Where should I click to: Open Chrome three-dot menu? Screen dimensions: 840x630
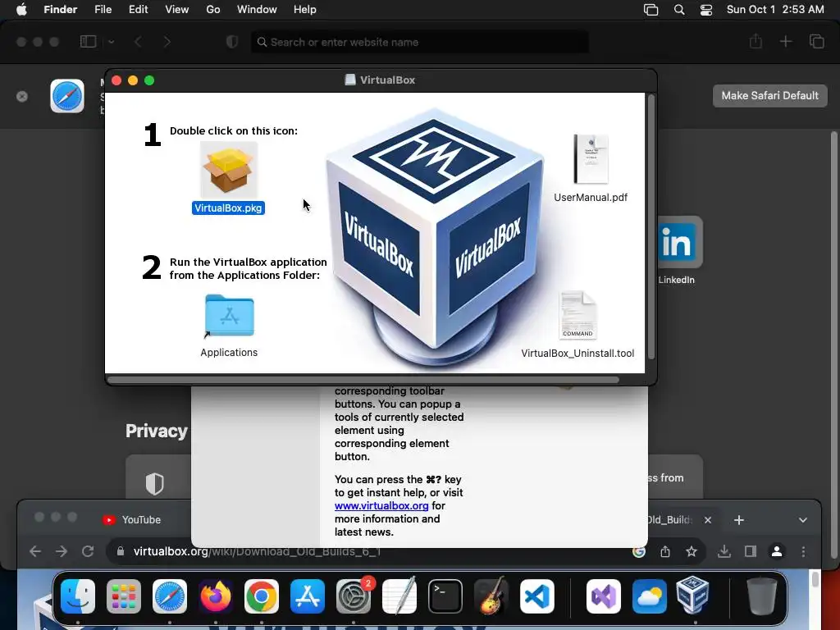(x=803, y=551)
